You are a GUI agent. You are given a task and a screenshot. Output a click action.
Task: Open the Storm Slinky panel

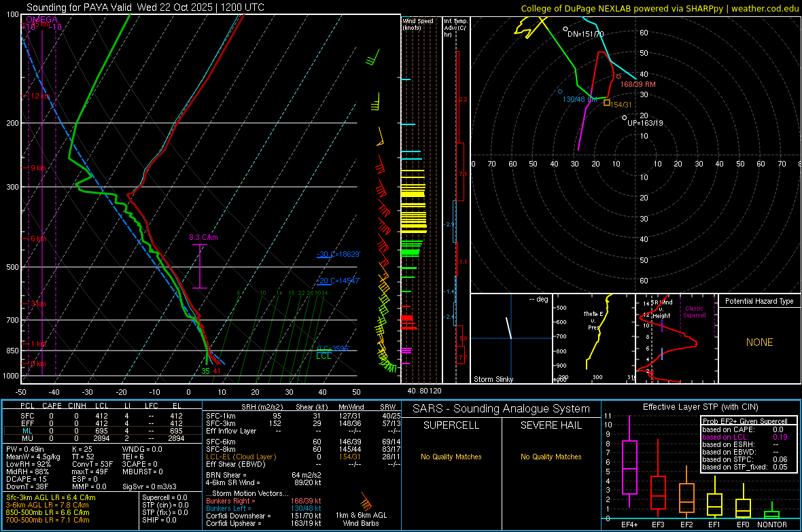click(511, 338)
